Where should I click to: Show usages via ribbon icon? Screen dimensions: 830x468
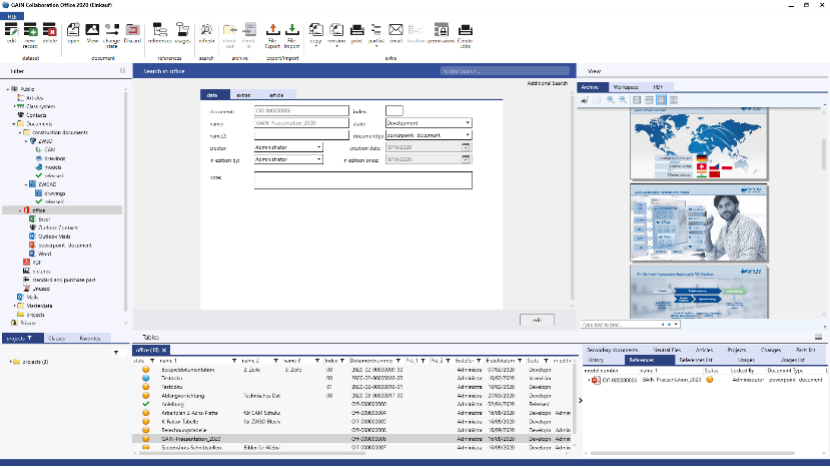[x=183, y=30]
